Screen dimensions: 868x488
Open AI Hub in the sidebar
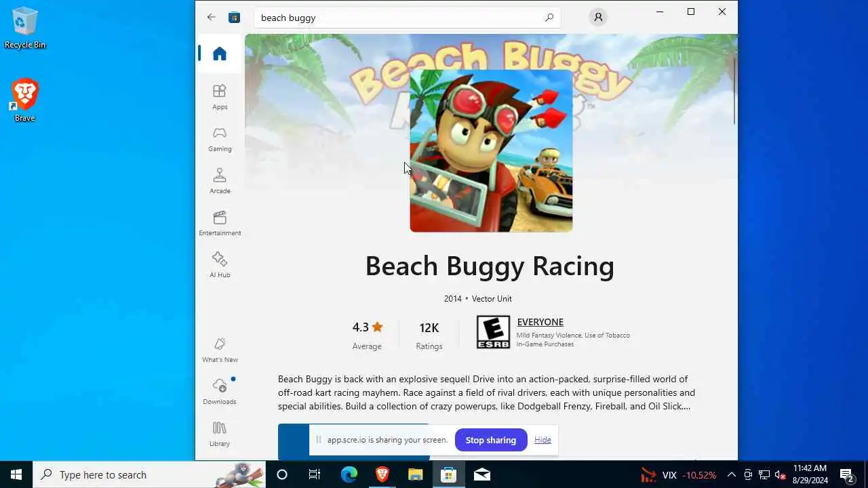pyautogui.click(x=220, y=265)
